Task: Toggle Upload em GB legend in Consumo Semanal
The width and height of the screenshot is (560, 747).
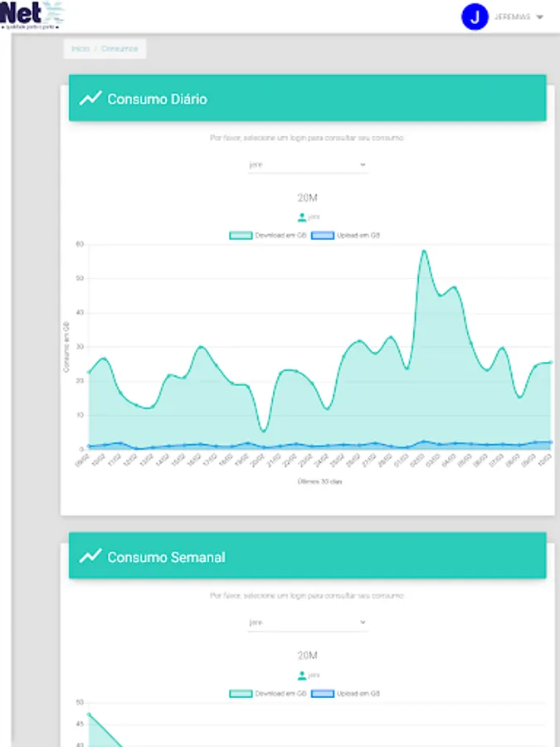Action: 323,694
